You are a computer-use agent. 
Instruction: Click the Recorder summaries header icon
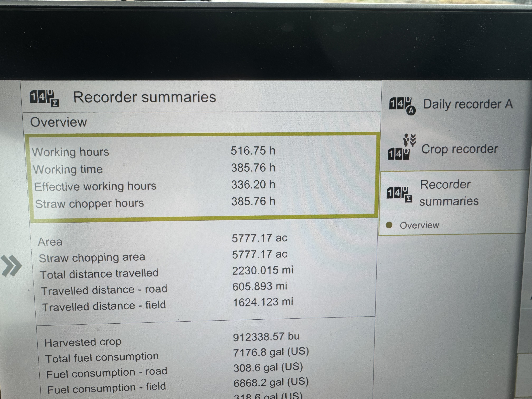44,98
